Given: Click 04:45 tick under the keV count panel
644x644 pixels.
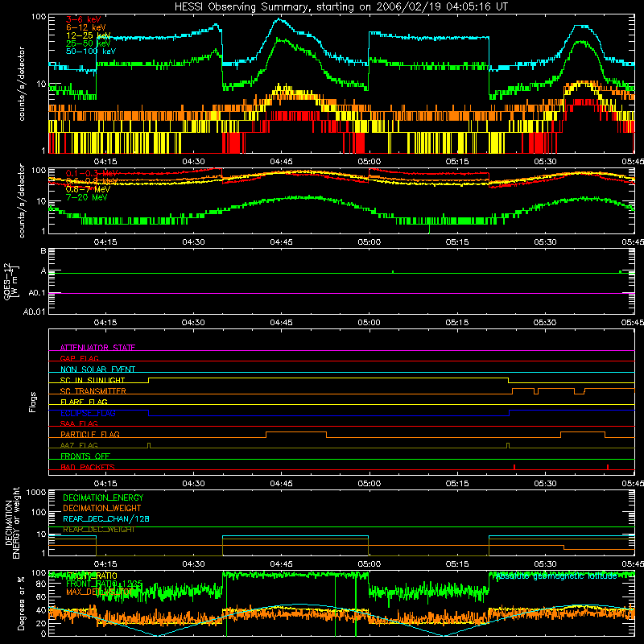Looking at the screenshot, I should pyautogui.click(x=281, y=162).
